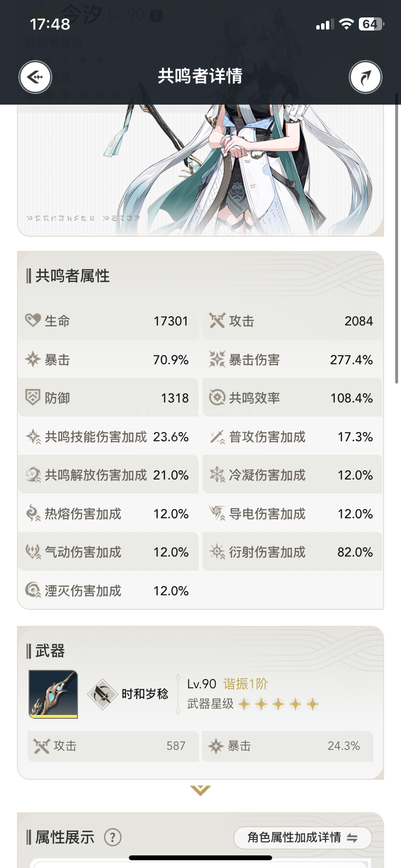Image resolution: width=401 pixels, height=868 pixels.
Task: Click the flame icon for 热熔伤害加成
Action: 33,513
